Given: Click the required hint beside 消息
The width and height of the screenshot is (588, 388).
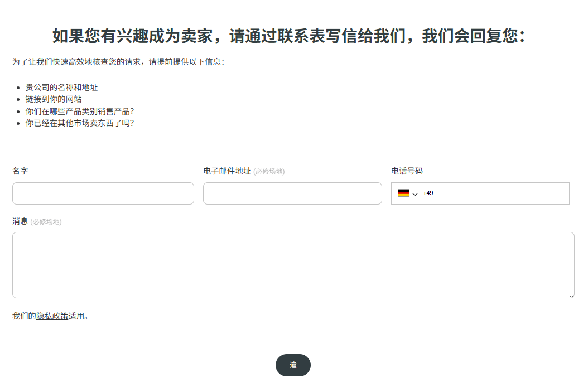Looking at the screenshot, I should [46, 222].
